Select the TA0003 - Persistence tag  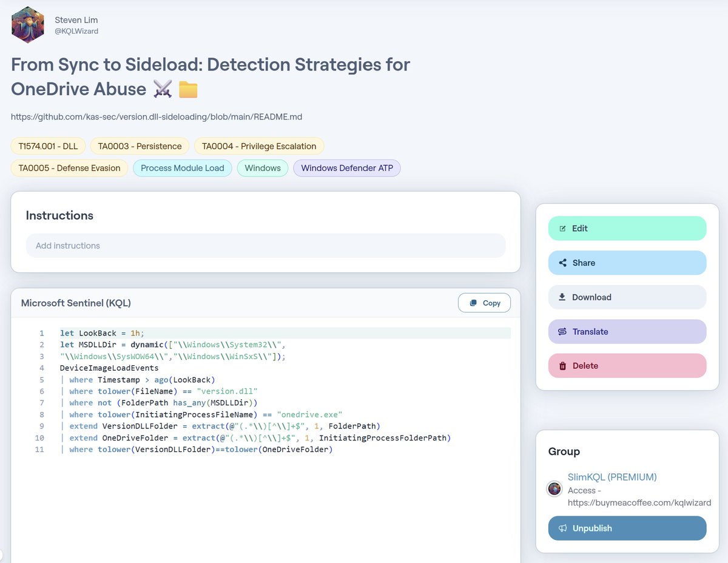click(x=140, y=146)
